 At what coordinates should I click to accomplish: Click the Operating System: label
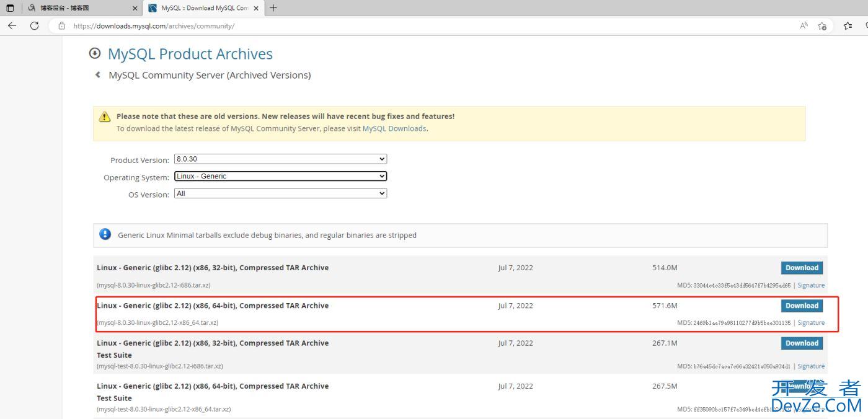(136, 177)
